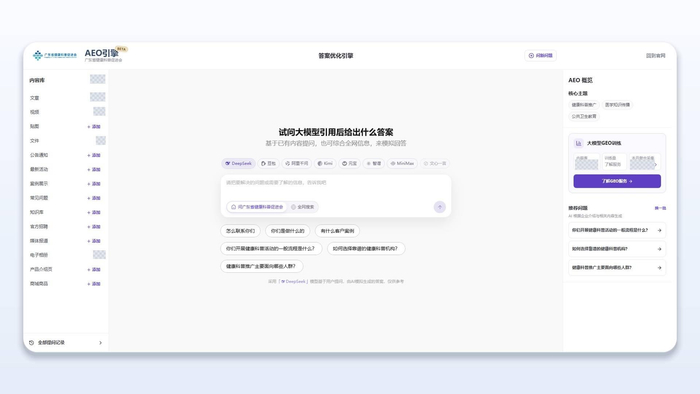Open the 常见问题 content category
Image resolution: width=700 pixels, height=394 pixels.
(x=39, y=198)
